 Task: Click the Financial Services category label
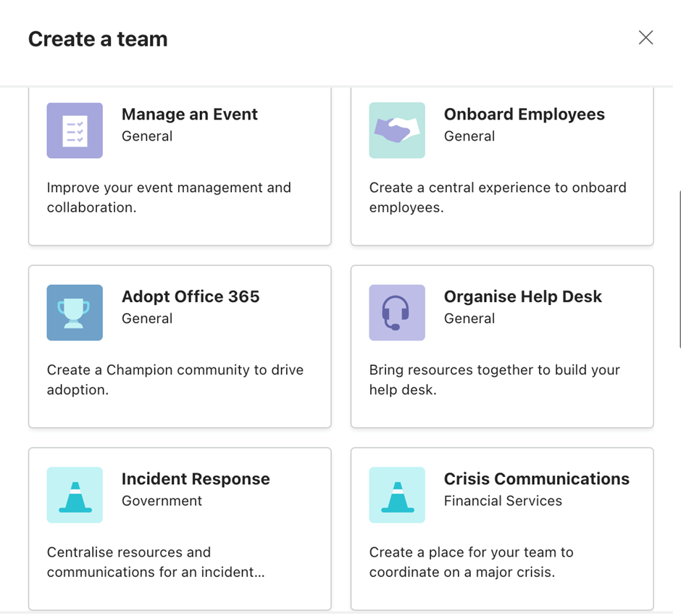pyautogui.click(x=503, y=501)
